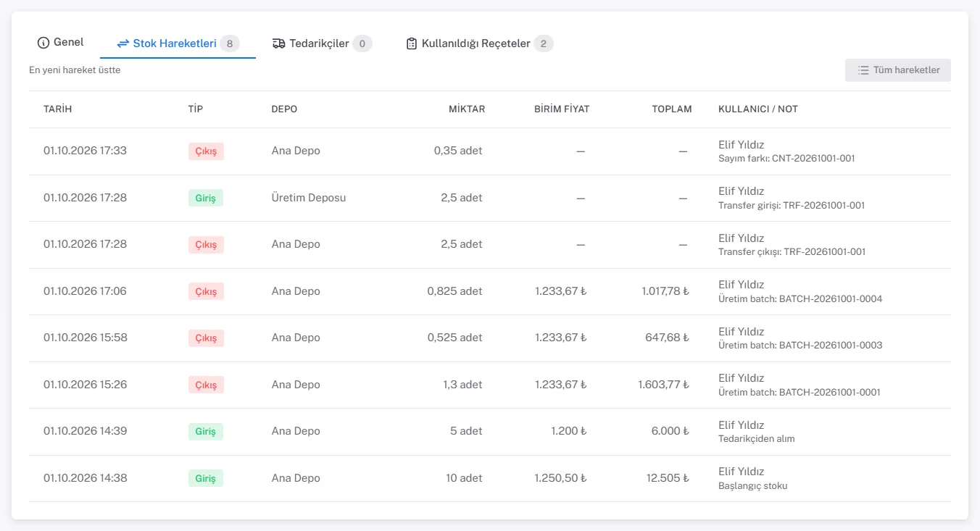
Task: Click the quantity 0,525 adet
Action: pyautogui.click(x=454, y=338)
